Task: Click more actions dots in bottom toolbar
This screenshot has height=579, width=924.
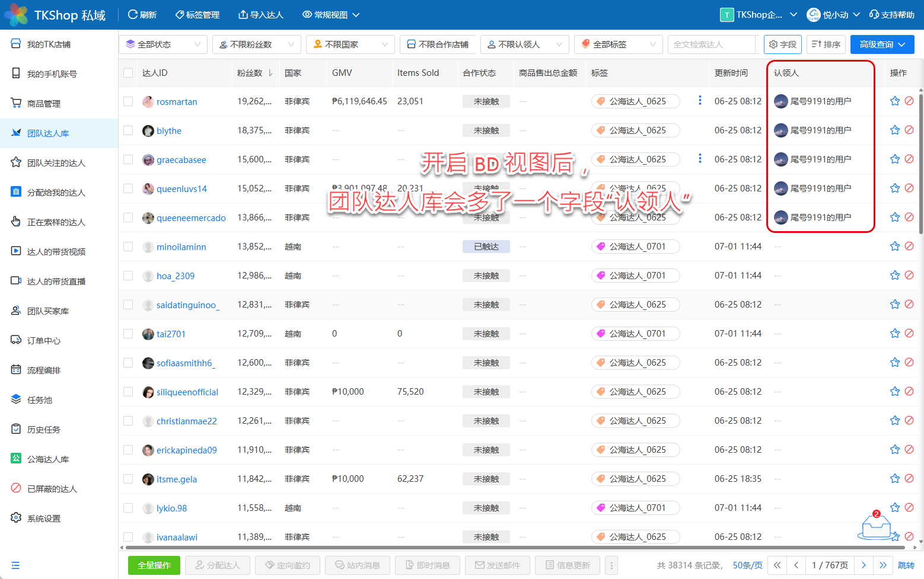Action: (x=611, y=565)
